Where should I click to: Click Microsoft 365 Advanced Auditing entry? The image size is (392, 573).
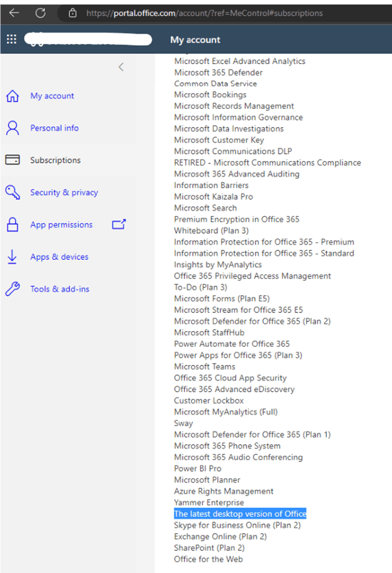(x=237, y=174)
